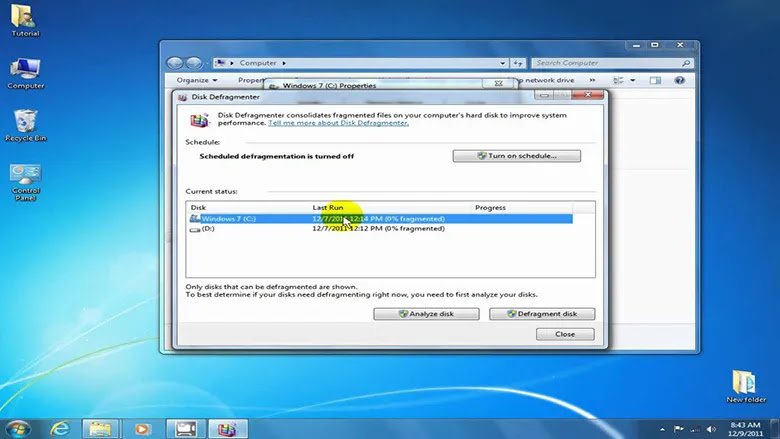Click the Disk Defragmenter logo beside the description

(x=199, y=120)
